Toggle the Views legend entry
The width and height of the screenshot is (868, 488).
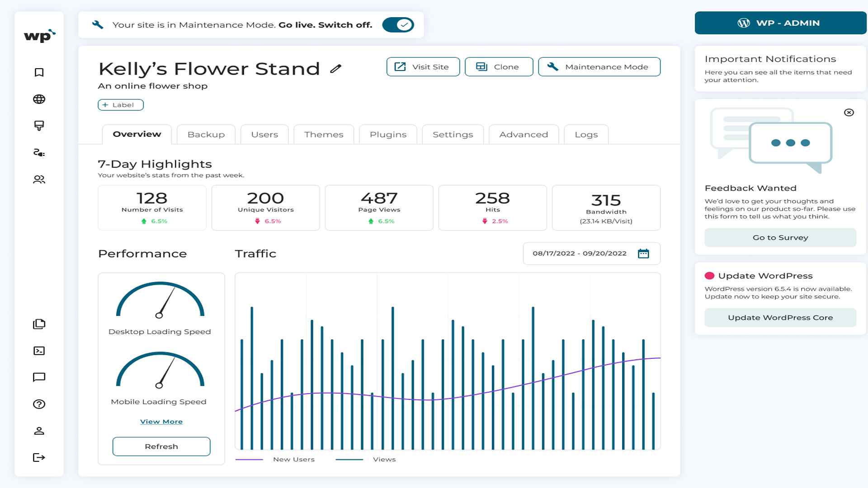(366, 460)
